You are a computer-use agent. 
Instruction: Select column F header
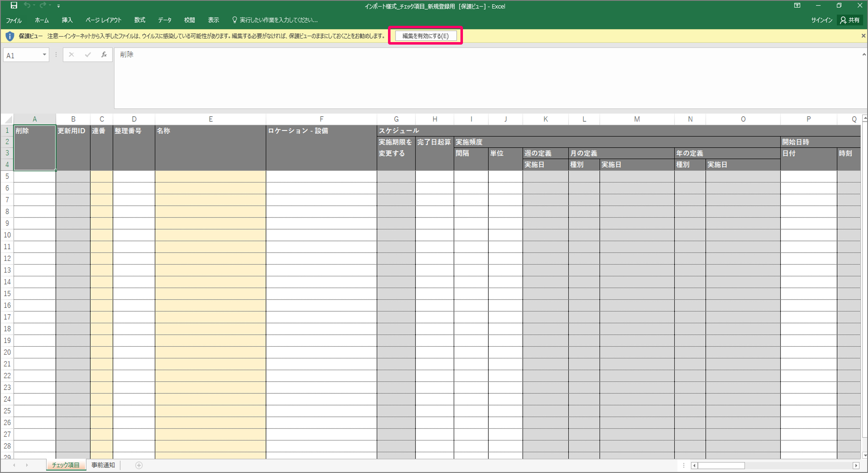(x=321, y=119)
